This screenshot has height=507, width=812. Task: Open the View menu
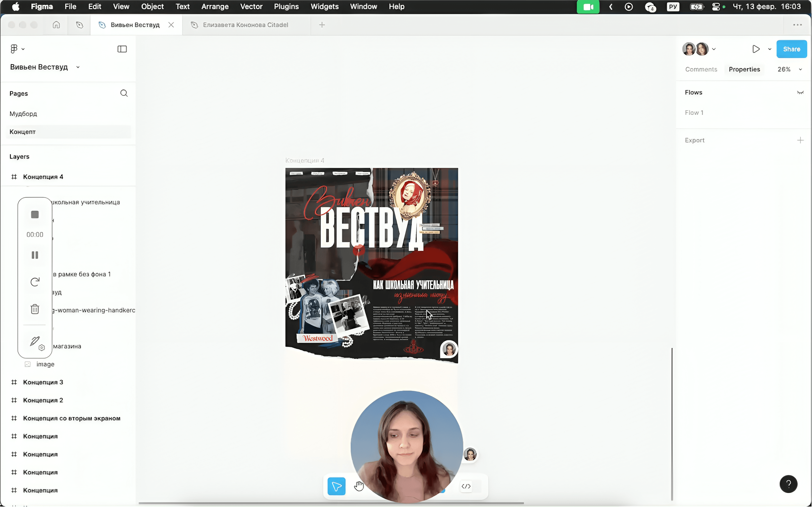coord(121,7)
